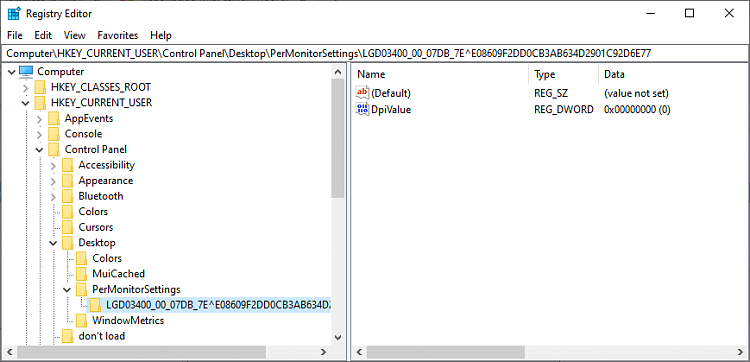
Task: Click the DpiValue DWORD value icon
Action: 363,110
